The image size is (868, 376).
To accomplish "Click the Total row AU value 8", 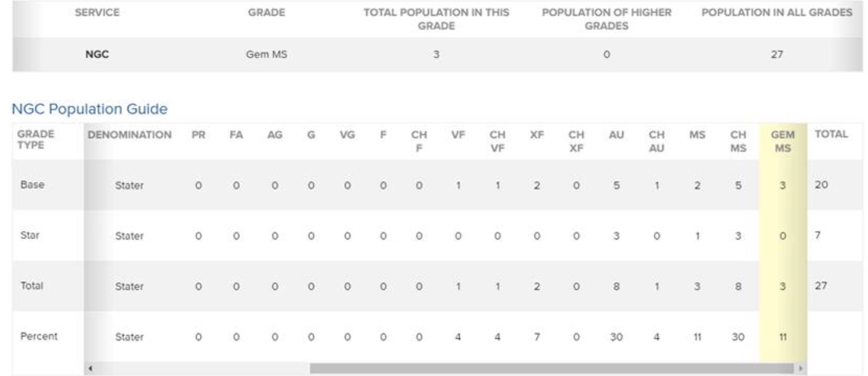I will (x=616, y=286).
